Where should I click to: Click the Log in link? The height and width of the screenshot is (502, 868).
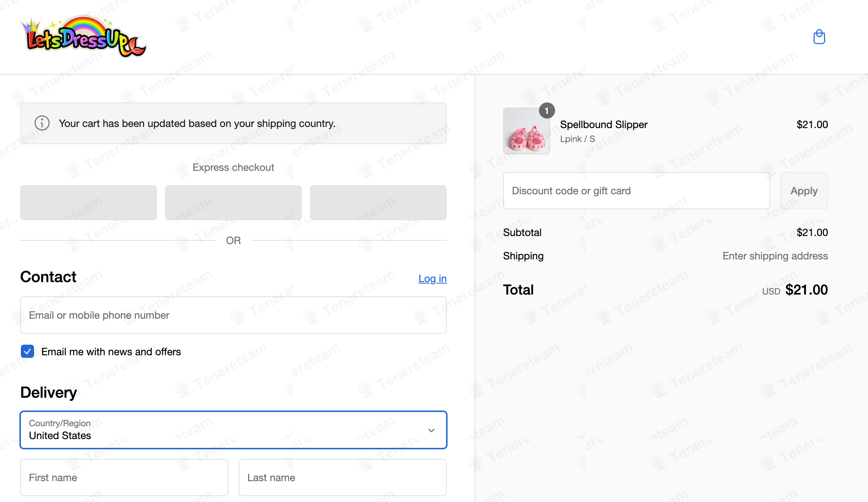pos(433,278)
